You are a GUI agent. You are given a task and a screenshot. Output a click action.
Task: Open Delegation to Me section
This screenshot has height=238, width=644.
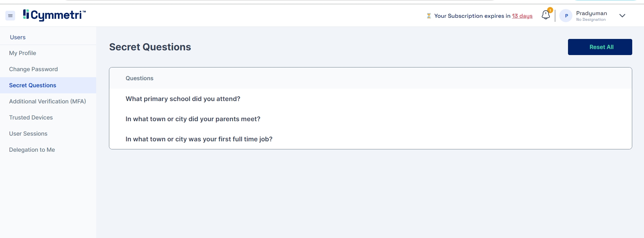(x=32, y=150)
